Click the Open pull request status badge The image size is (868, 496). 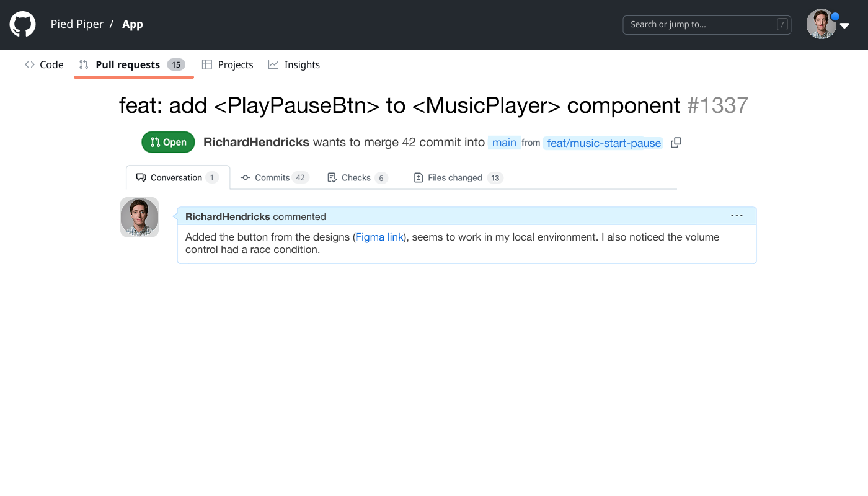tap(168, 142)
